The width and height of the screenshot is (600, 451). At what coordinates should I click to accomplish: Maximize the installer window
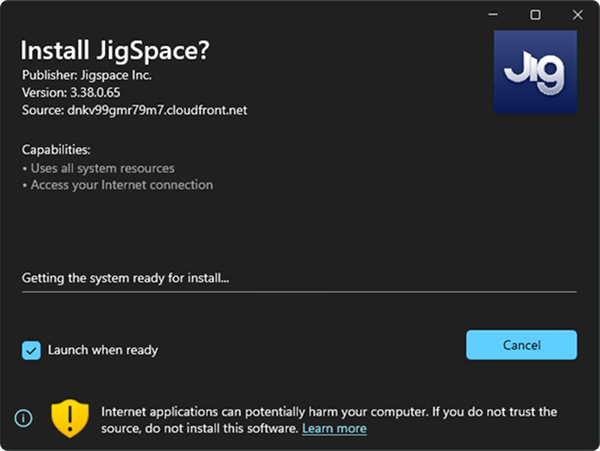click(x=535, y=15)
